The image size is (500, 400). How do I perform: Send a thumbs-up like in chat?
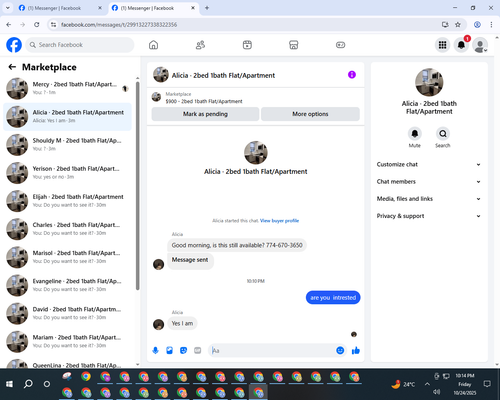tap(356, 350)
